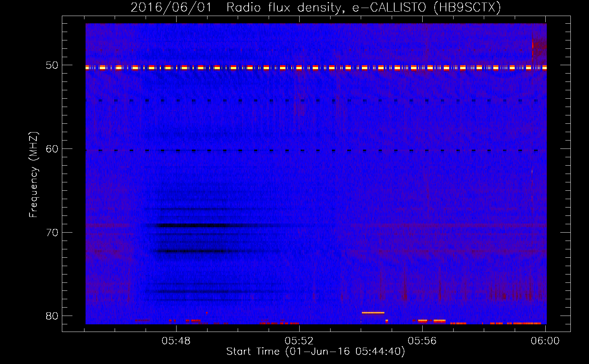Image resolution: width=589 pixels, height=364 pixels.
Task: Click the 'Frequency (MHZ)' axis label
Action: [x=33, y=175]
